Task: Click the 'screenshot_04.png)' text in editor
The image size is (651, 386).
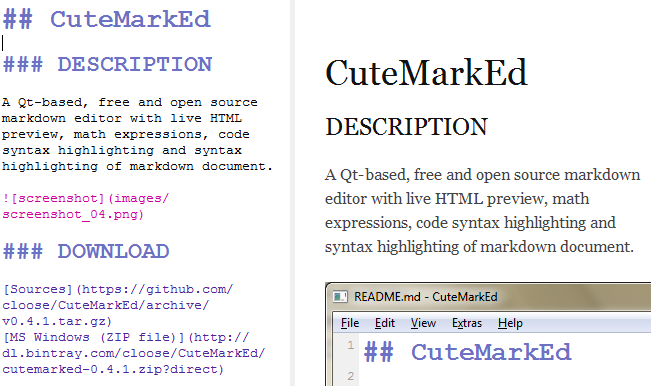Action: (73, 215)
